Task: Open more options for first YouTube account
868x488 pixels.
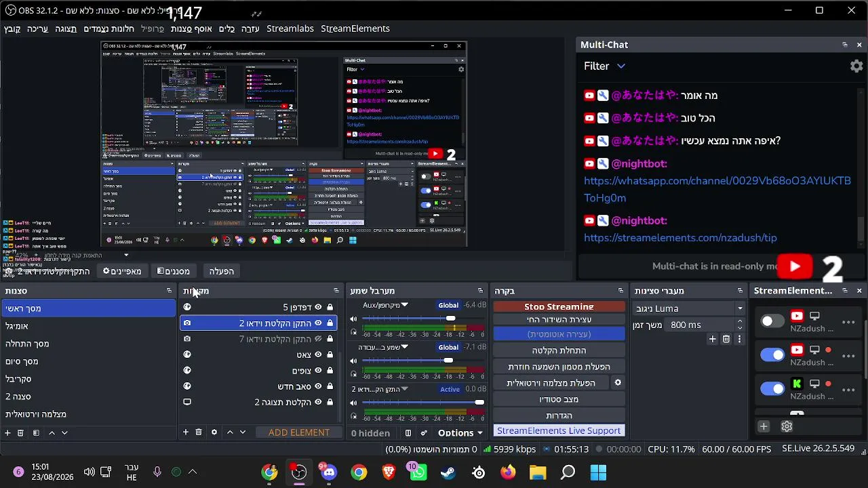Action: (848, 322)
